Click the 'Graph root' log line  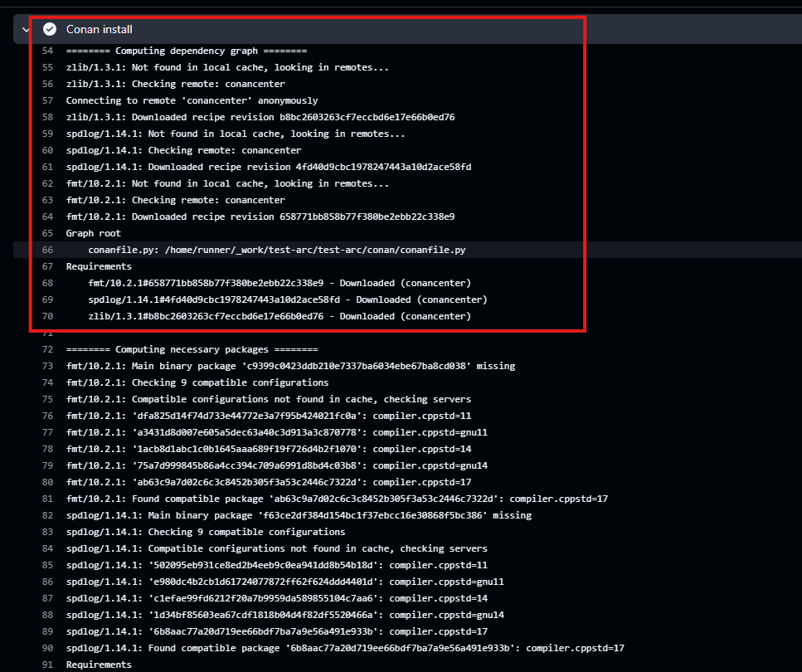click(93, 233)
